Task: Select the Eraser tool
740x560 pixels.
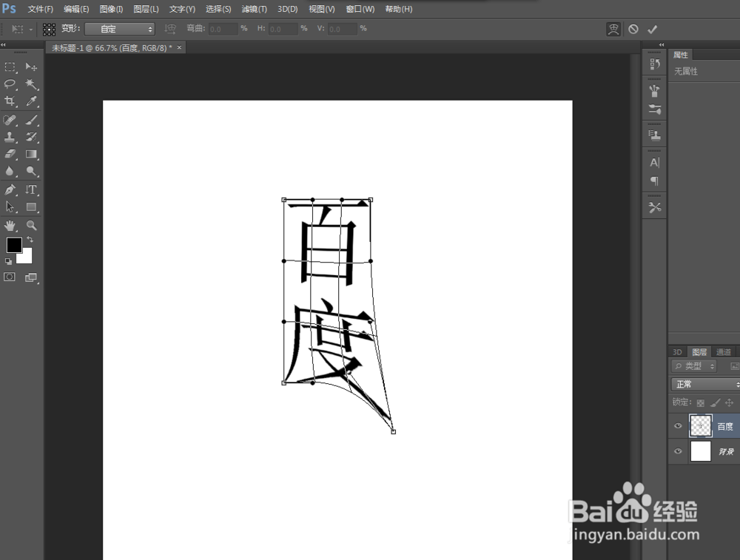Action: click(x=10, y=154)
